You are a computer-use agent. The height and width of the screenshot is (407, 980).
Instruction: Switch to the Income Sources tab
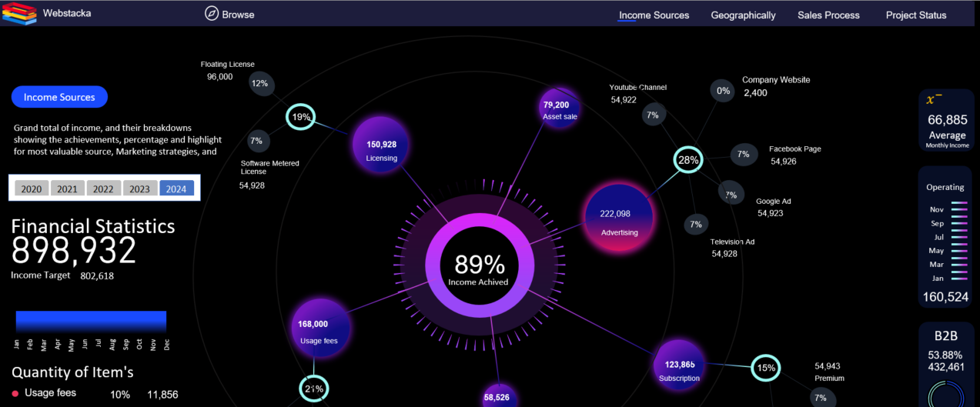pyautogui.click(x=654, y=15)
